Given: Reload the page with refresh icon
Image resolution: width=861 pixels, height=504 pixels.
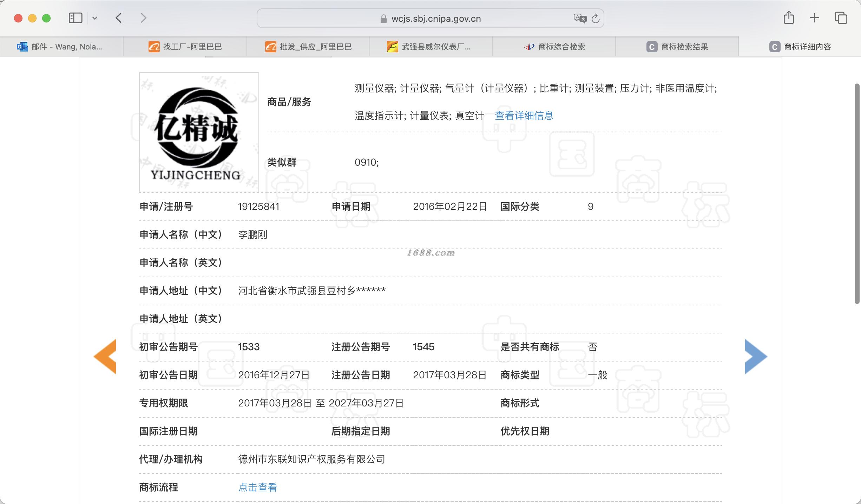Looking at the screenshot, I should [596, 19].
